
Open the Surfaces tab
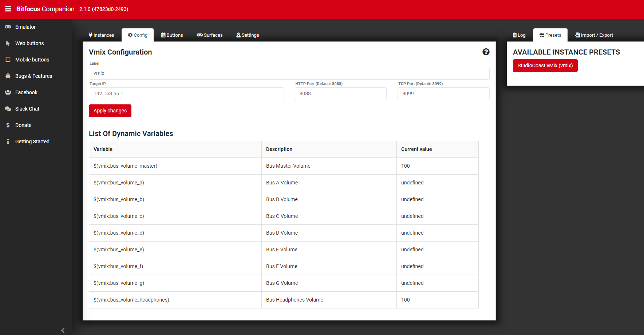point(210,35)
